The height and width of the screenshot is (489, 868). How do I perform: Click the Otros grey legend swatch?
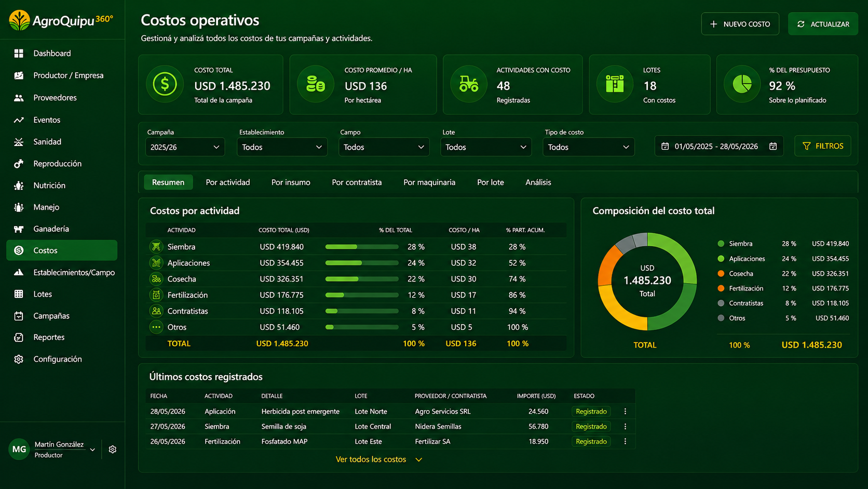(721, 318)
